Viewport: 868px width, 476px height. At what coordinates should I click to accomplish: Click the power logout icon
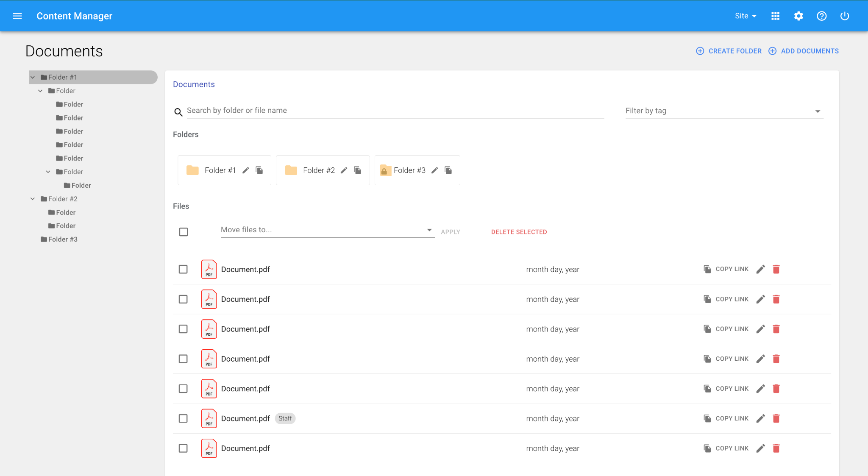[x=845, y=16]
